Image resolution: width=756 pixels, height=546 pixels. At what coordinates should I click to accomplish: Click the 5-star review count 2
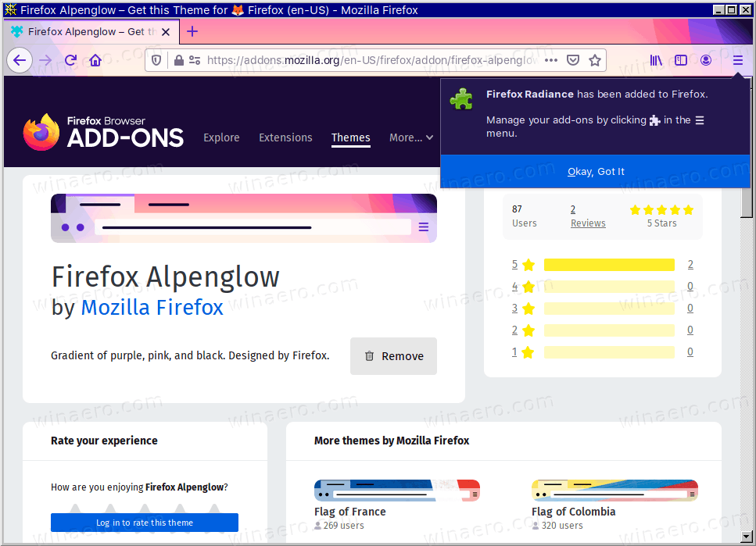[x=690, y=265]
